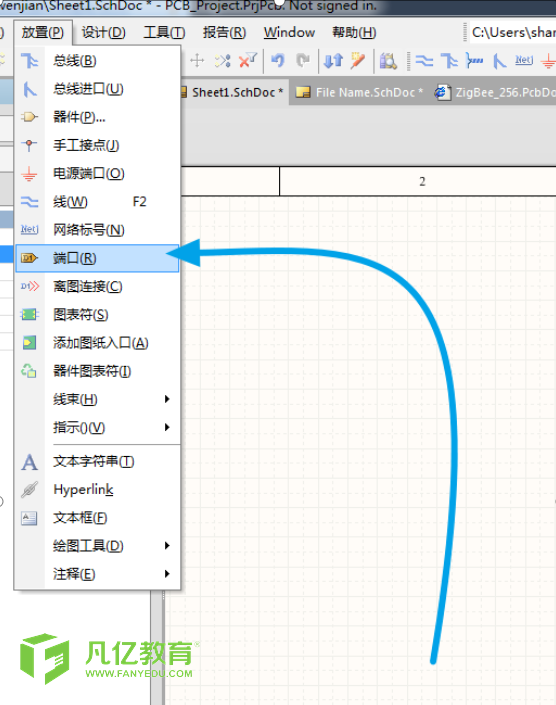
Task: Select GND Power Port toolbar icon
Action: pyautogui.click(x=548, y=61)
